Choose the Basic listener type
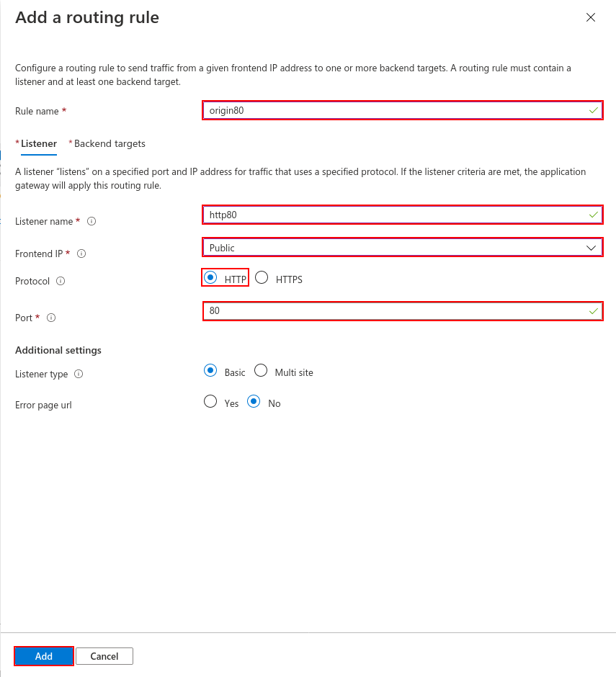The height and width of the screenshot is (677, 616). pos(210,370)
